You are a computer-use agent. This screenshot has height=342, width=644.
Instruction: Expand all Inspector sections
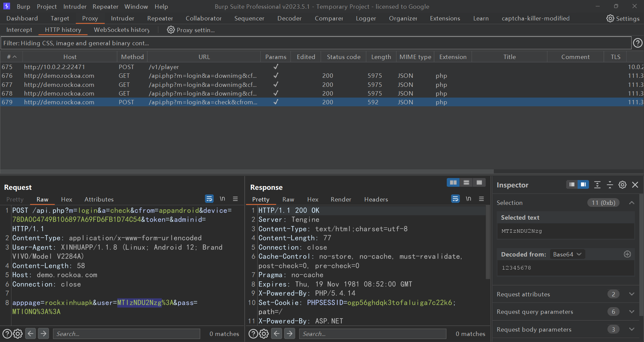(x=597, y=185)
